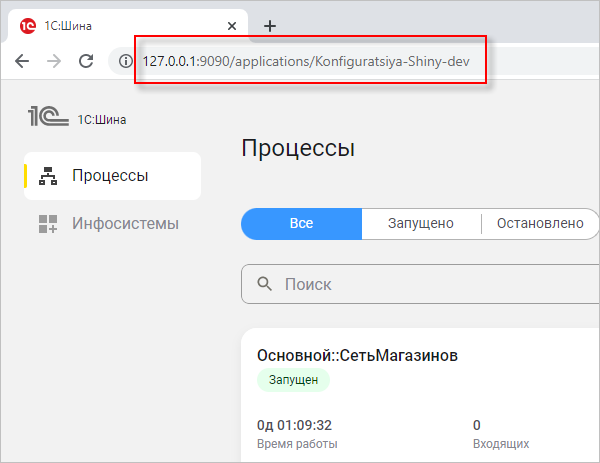View site information via the info icon

coord(125,61)
